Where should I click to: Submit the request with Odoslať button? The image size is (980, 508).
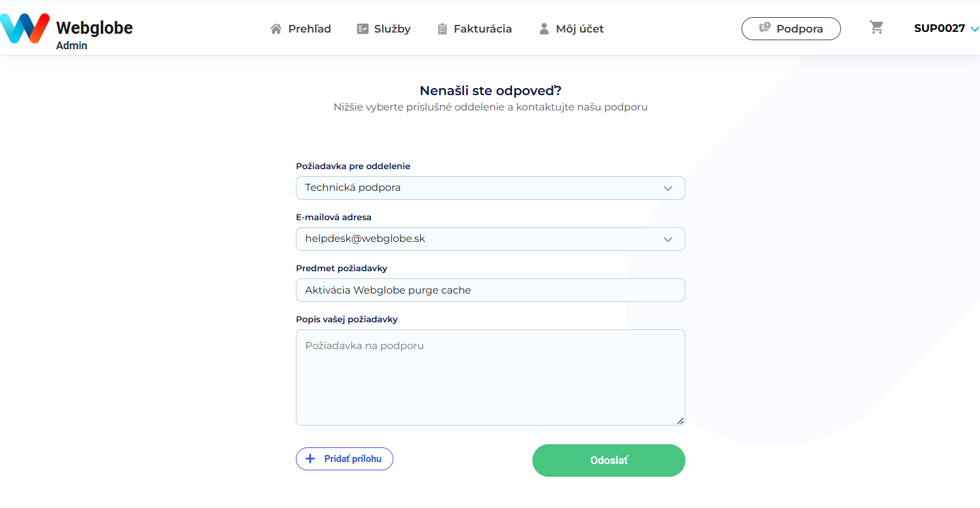pos(609,460)
